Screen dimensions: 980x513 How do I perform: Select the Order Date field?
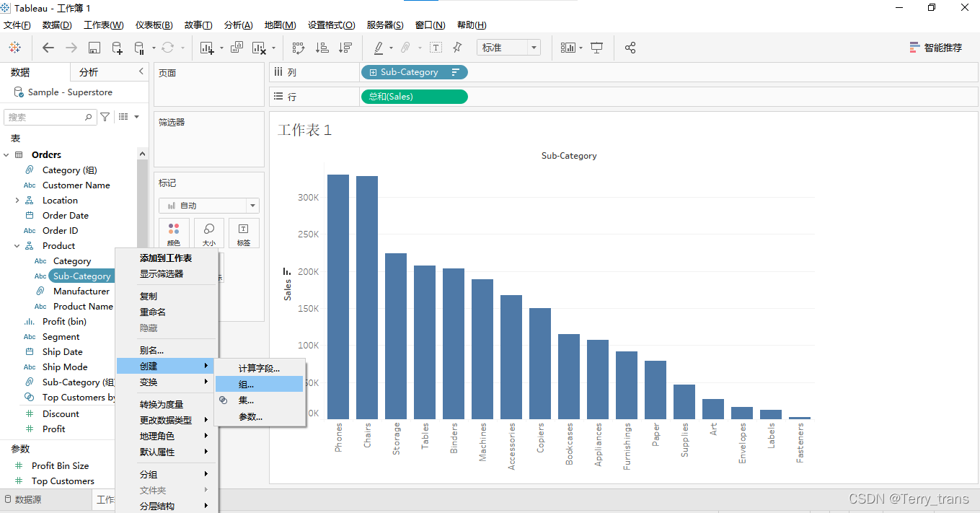point(66,216)
